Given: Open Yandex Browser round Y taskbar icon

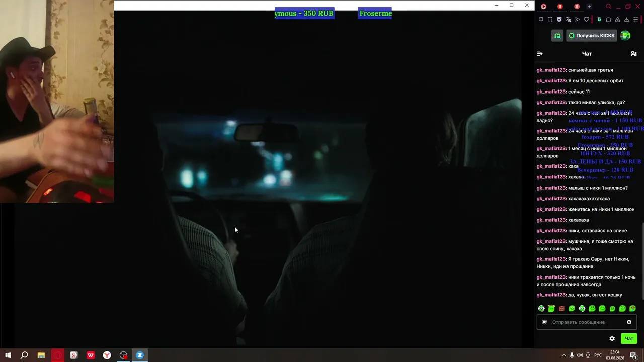Looking at the screenshot, I should tap(107, 355).
